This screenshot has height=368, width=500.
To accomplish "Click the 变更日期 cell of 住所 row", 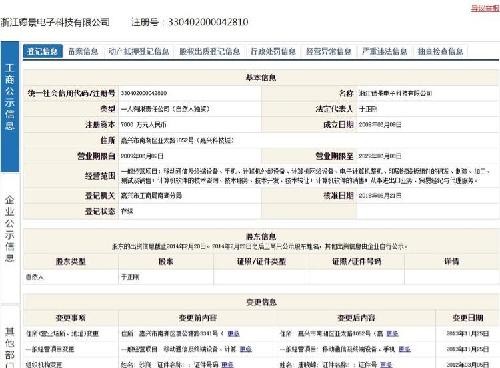I will [x=468, y=333].
